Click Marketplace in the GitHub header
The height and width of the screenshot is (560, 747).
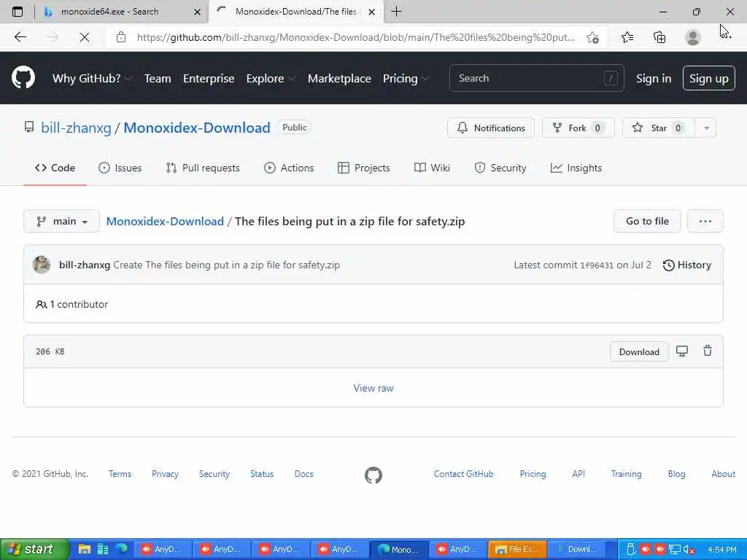point(339,78)
